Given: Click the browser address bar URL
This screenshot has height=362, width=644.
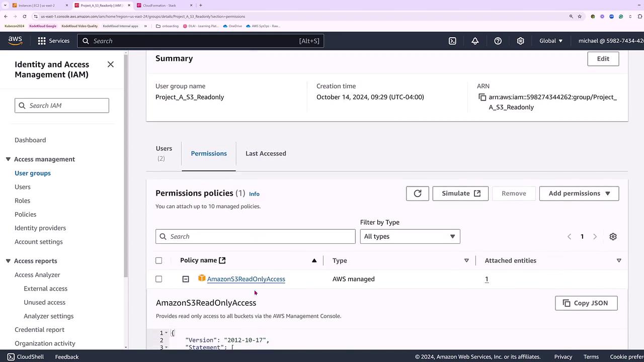Looking at the screenshot, I should pos(143,16).
